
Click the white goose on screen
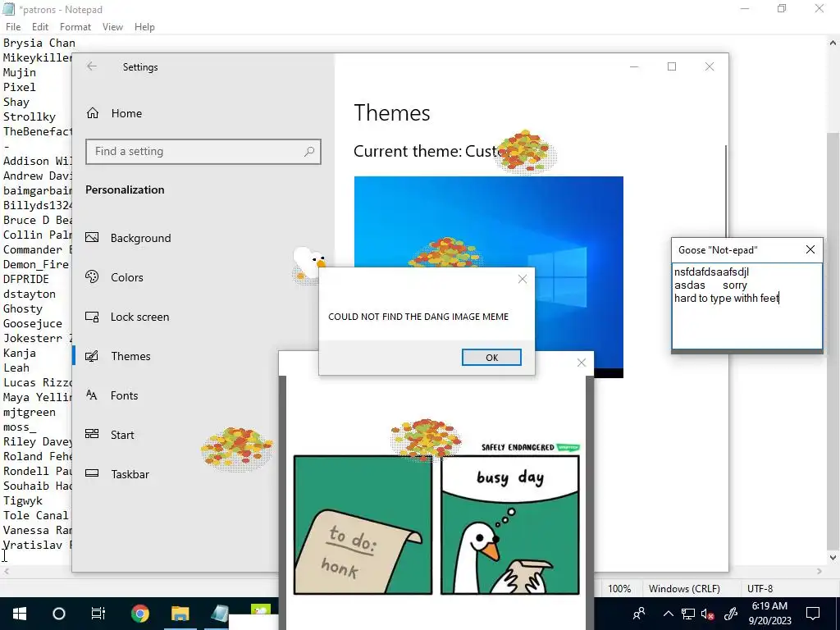tap(308, 265)
